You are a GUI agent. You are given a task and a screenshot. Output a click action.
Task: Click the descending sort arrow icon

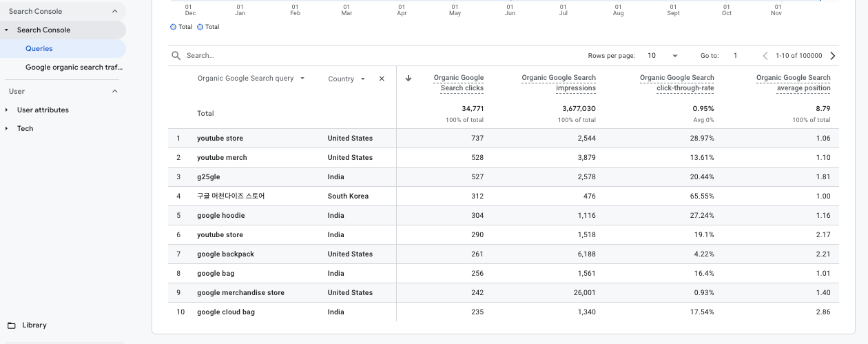[409, 78]
